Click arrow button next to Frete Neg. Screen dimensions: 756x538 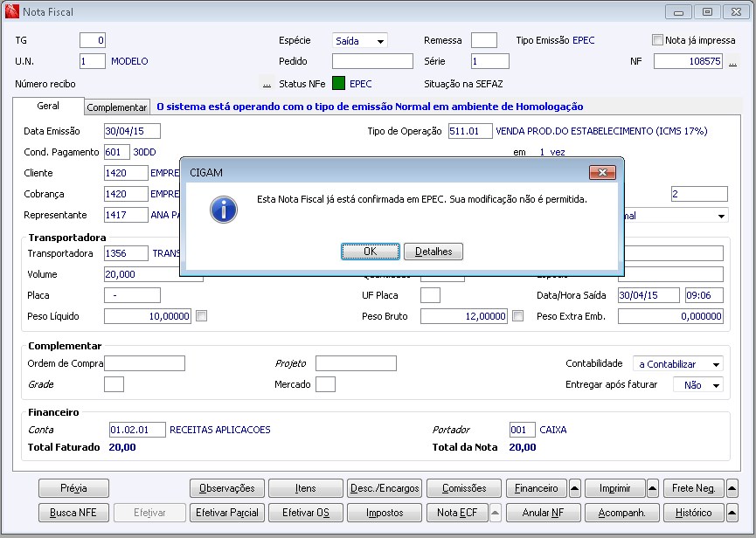pyautogui.click(x=732, y=488)
